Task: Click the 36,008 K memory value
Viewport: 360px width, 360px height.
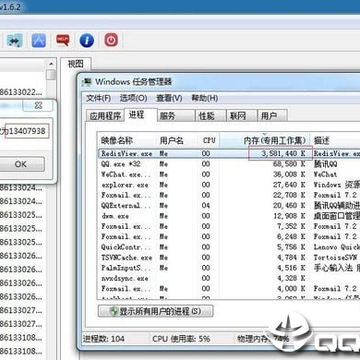Action: pyautogui.click(x=289, y=174)
